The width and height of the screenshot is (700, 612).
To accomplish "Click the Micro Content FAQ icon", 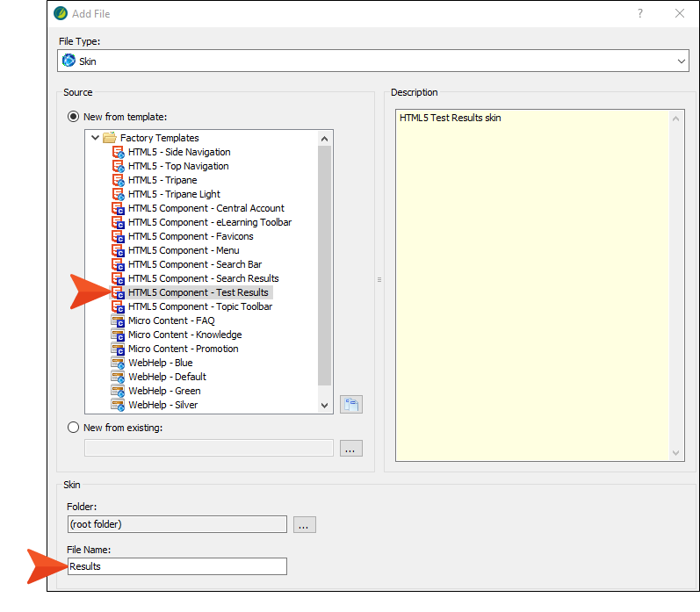I will click(x=118, y=321).
